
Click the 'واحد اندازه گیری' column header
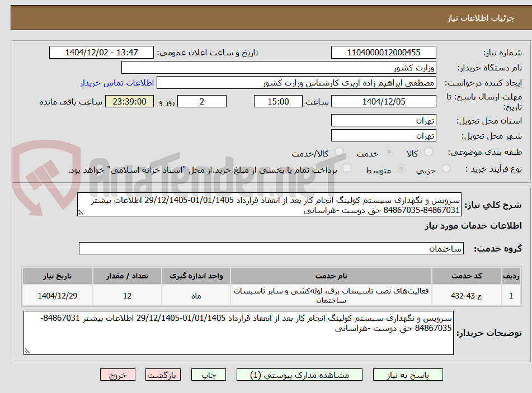(x=196, y=276)
